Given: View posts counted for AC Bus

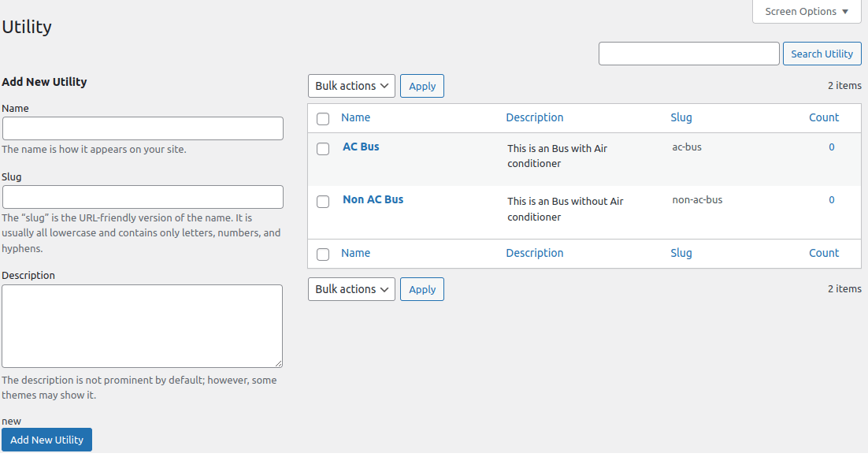Looking at the screenshot, I should tap(831, 147).
